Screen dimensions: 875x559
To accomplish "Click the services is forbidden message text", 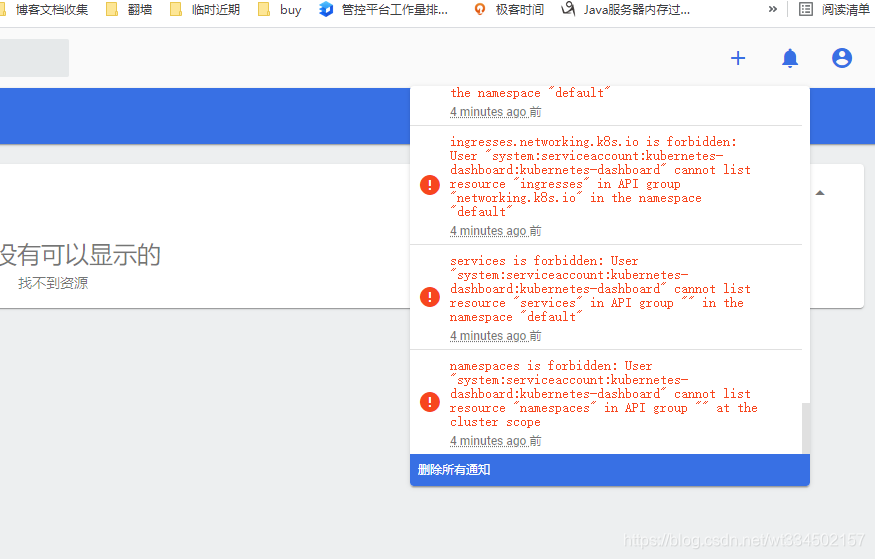I will coord(600,289).
